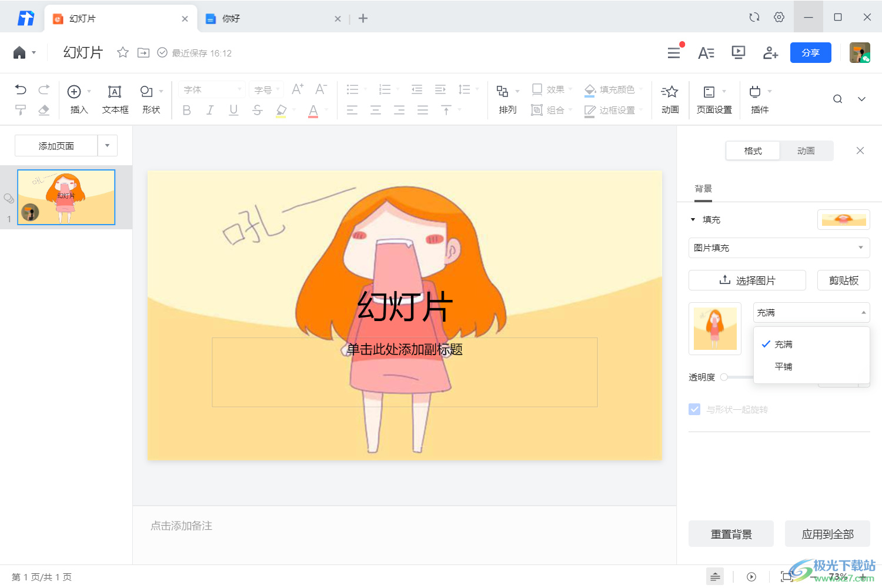Image resolution: width=882 pixels, height=588 pixels.
Task: Click the font color A icon
Action: point(313,111)
